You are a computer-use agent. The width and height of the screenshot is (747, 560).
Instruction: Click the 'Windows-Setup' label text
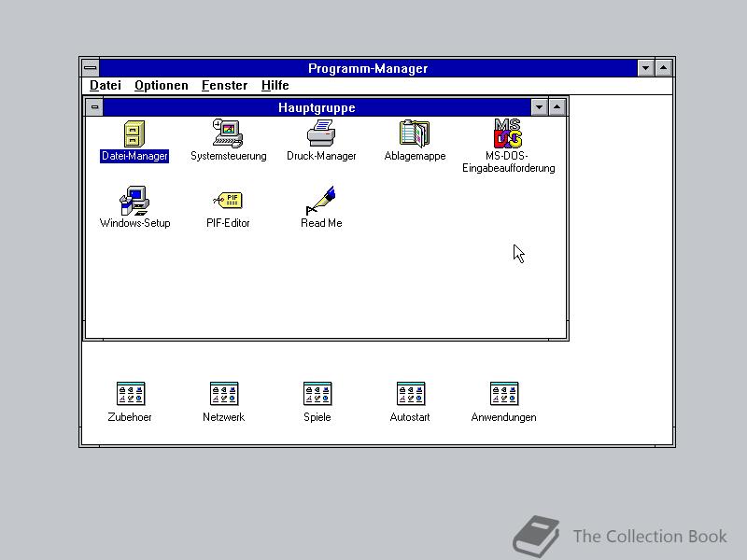[x=134, y=223]
